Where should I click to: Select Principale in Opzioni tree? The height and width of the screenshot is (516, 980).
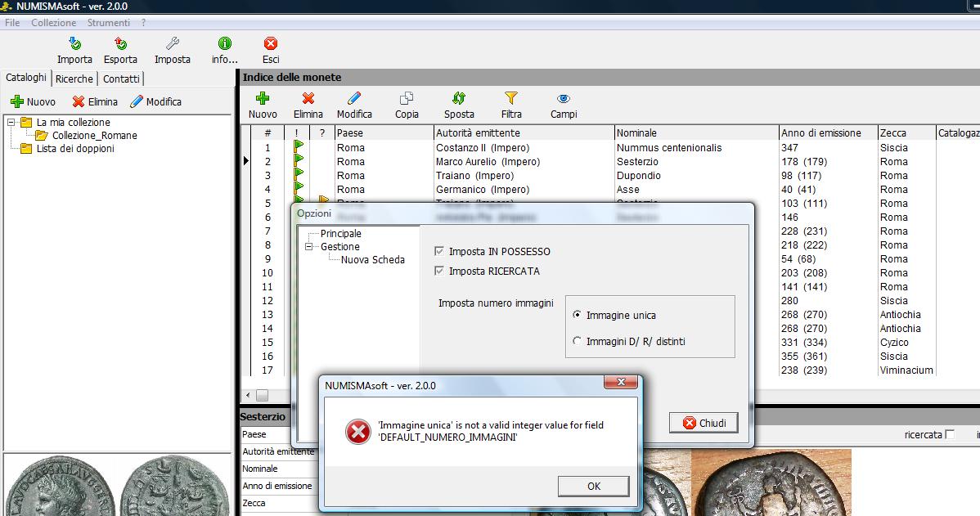(340, 234)
